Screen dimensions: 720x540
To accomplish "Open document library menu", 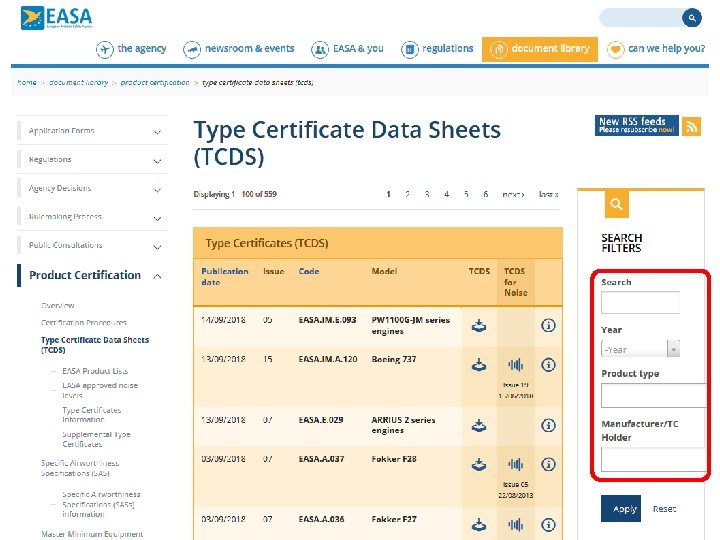I will (x=551, y=49).
